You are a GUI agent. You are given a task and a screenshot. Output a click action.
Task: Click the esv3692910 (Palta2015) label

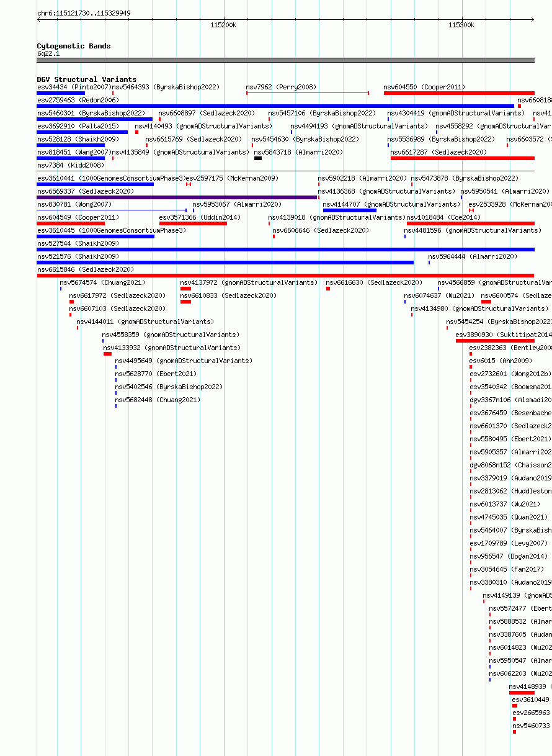pyautogui.click(x=78, y=127)
